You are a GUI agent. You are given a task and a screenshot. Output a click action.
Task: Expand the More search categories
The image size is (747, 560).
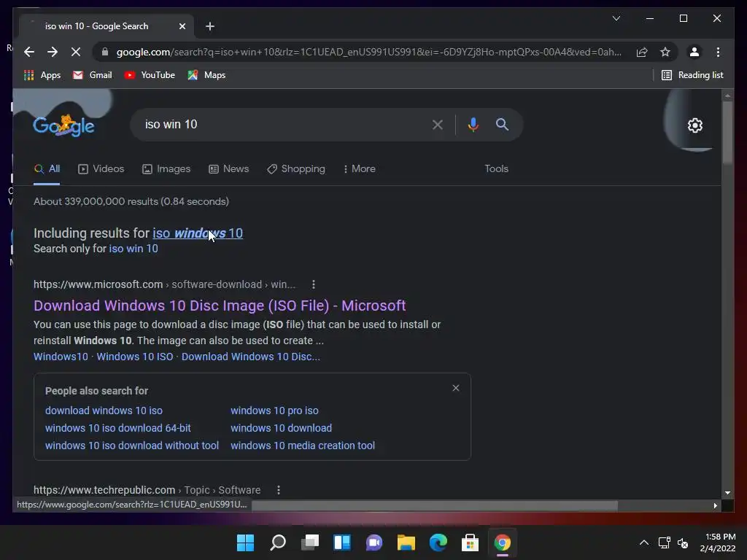359,169
